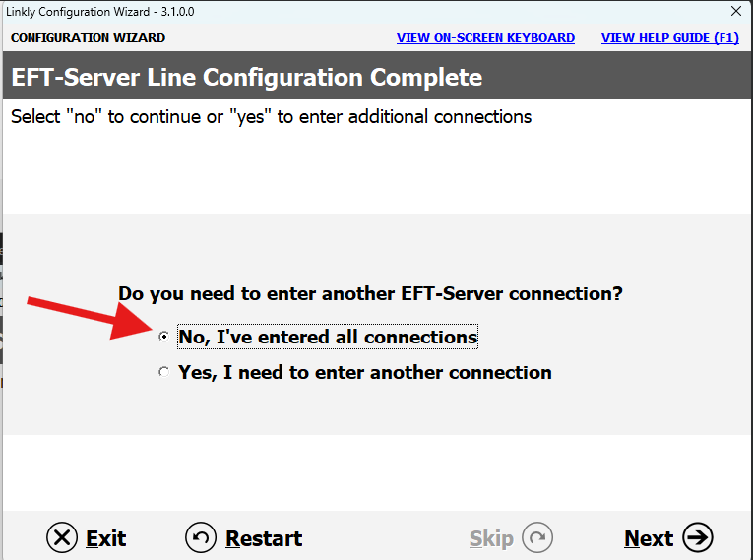Click the "Do you need to enter another" question
The height and width of the screenshot is (560, 753).
370,293
